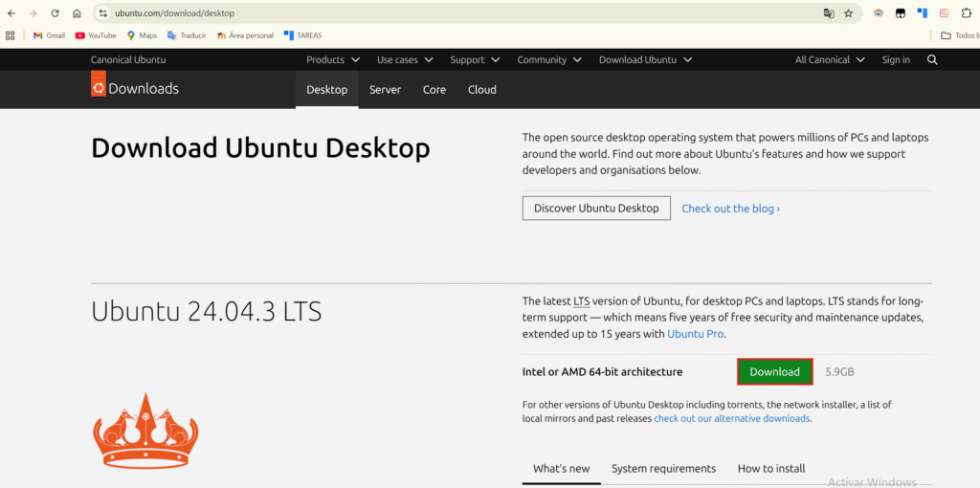980x488 pixels.
Task: Click the translate page icon in address bar
Action: pos(829,13)
